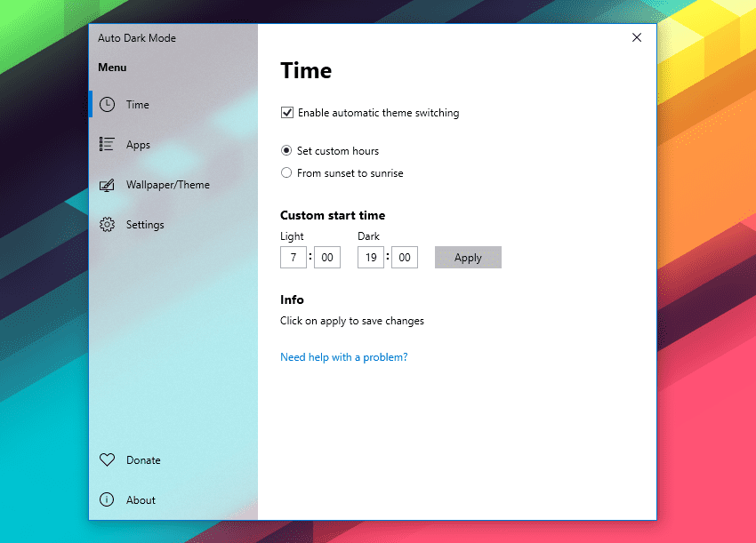Open the Need help with a problem link
Viewport: 756px width, 543px height.
344,357
